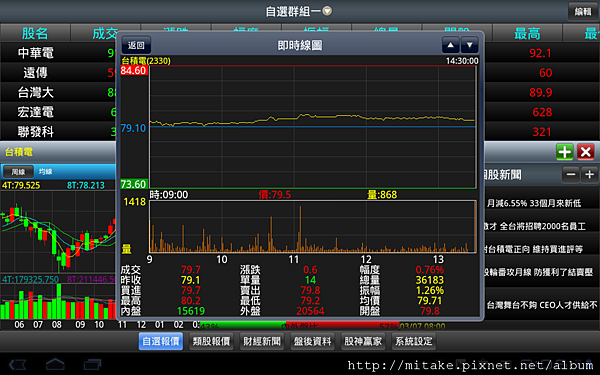The image size is (600, 375).
Task: Open the 盤後資料 tab
Action: [312, 341]
